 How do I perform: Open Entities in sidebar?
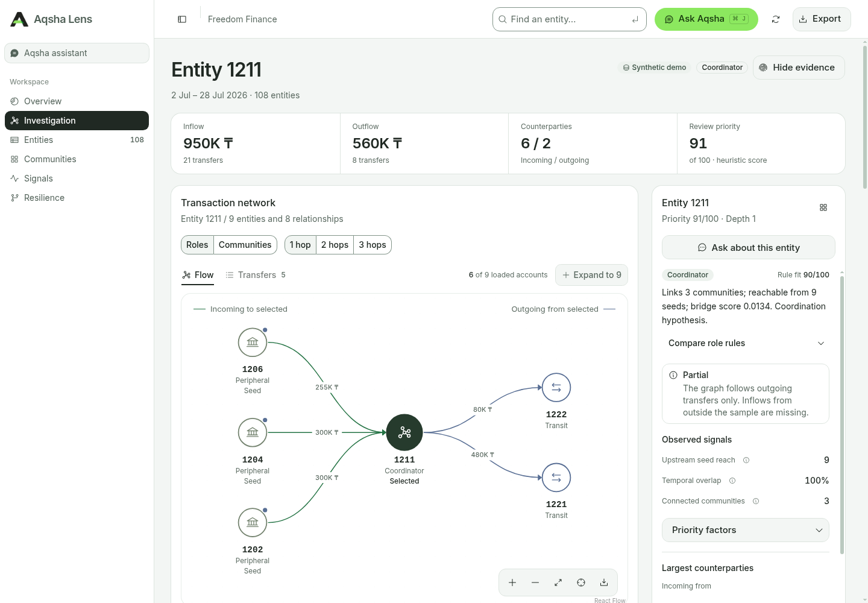(77, 140)
